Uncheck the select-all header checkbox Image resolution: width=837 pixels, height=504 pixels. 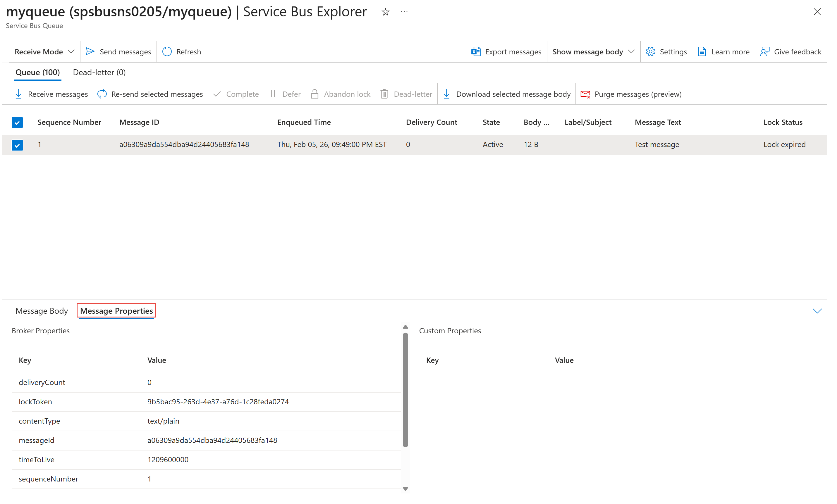[17, 122]
